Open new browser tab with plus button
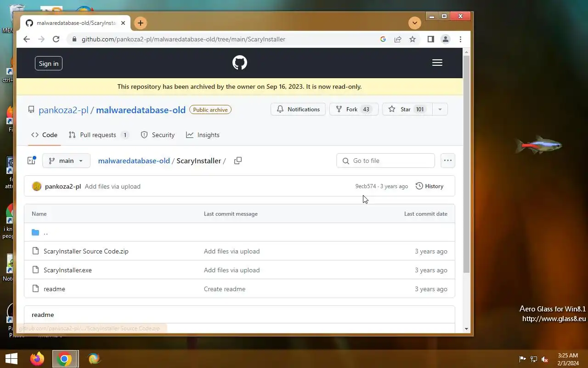Screen dimensions: 588x368 (141, 23)
